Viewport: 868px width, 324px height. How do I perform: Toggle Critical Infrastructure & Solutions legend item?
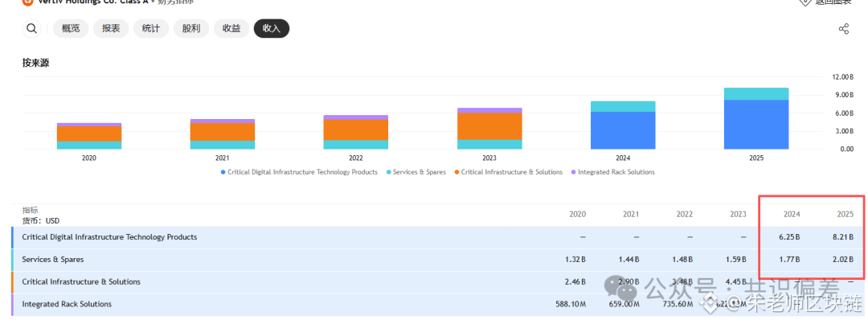click(508, 172)
